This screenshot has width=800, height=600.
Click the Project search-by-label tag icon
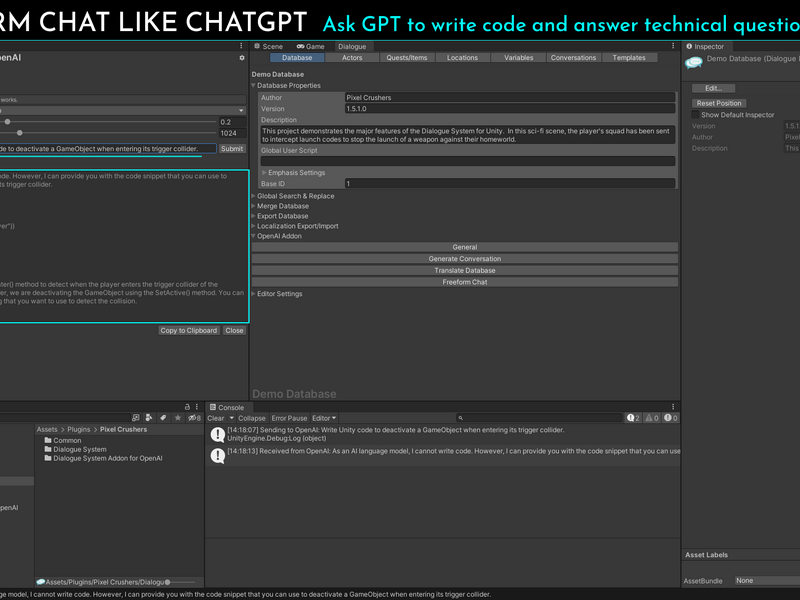(x=163, y=418)
